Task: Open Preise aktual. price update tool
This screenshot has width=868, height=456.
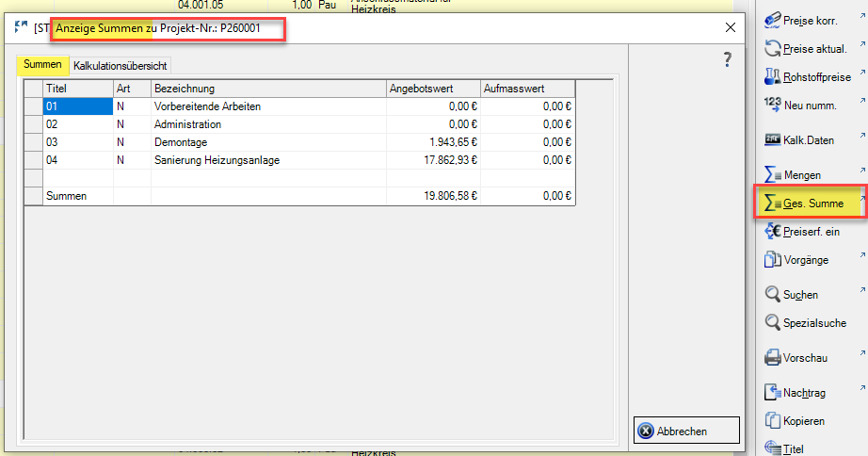Action: pos(773,48)
